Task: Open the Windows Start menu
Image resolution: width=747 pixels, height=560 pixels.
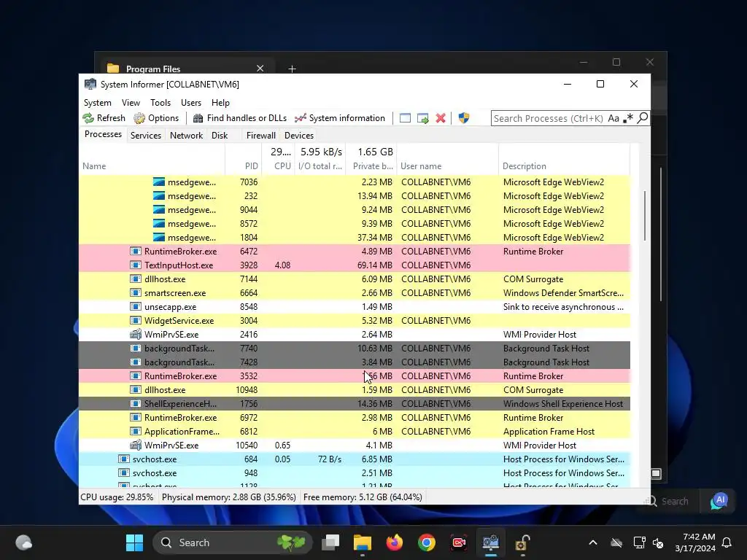Action: point(134,542)
